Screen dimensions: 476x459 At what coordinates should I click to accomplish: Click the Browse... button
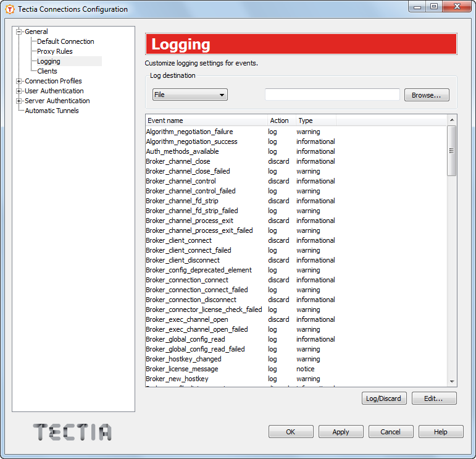pyautogui.click(x=427, y=95)
